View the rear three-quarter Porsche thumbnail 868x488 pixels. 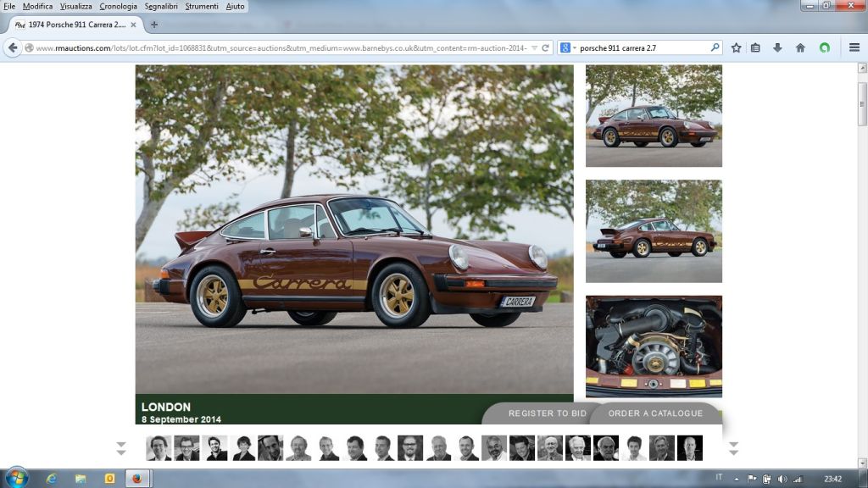pyautogui.click(x=654, y=231)
